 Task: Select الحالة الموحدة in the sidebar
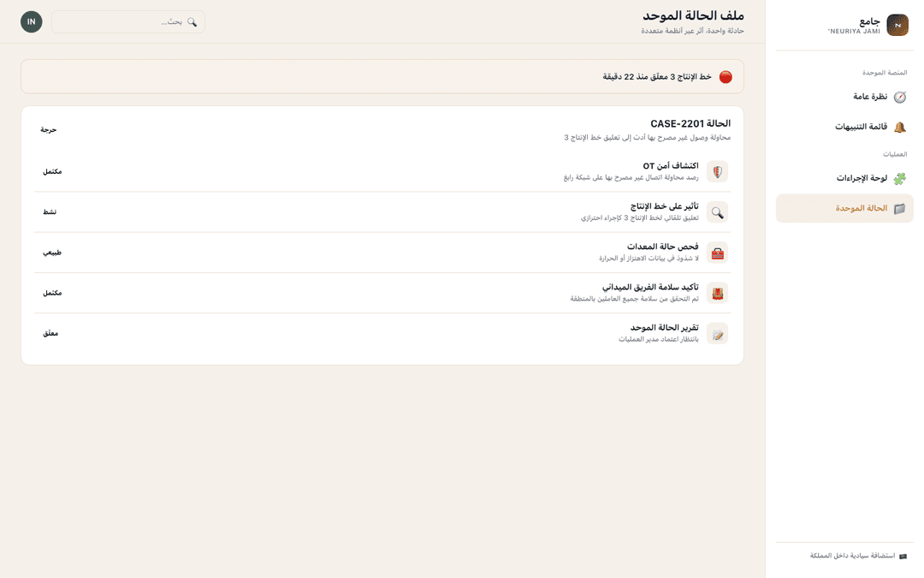coord(844,208)
